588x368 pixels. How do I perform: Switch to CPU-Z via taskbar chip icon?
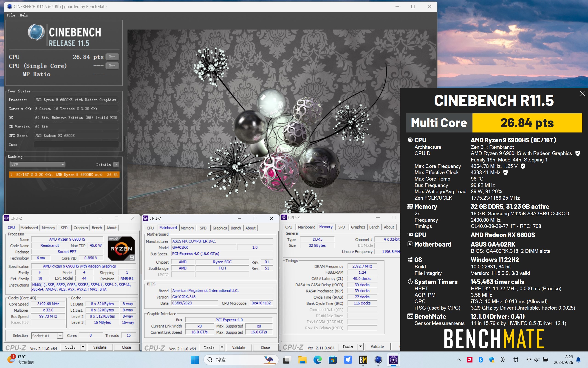click(393, 360)
